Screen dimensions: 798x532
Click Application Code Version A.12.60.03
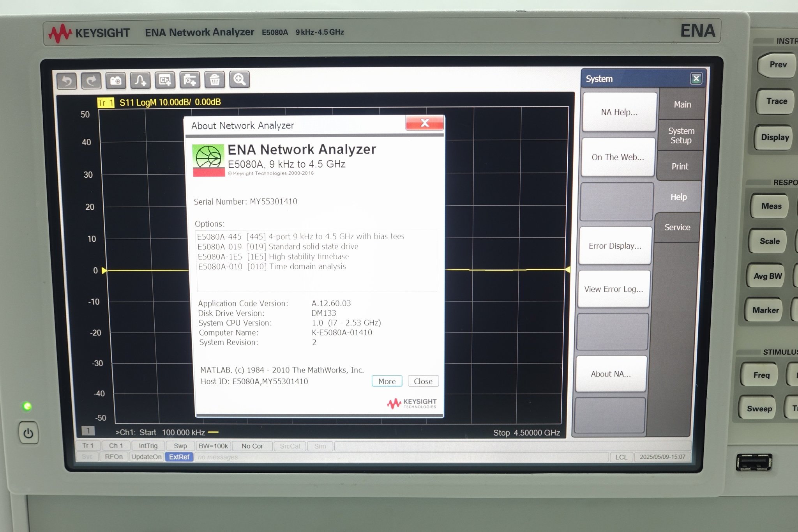point(274,303)
